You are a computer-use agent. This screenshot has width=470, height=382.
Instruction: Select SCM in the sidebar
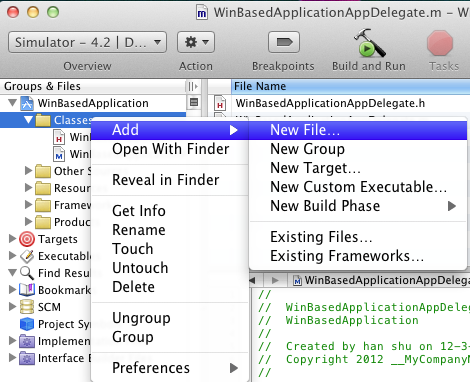pyautogui.click(x=49, y=307)
